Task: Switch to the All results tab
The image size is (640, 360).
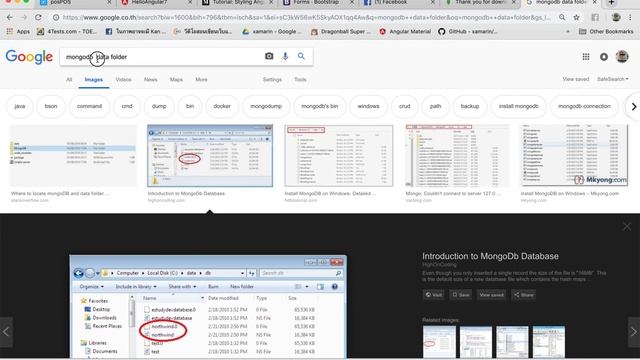Action: pyautogui.click(x=69, y=80)
